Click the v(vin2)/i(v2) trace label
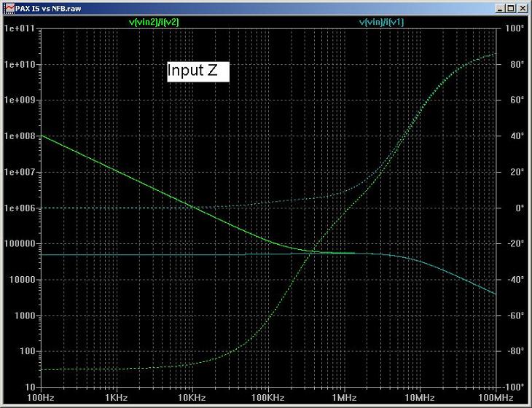The image size is (532, 408). click(x=154, y=23)
